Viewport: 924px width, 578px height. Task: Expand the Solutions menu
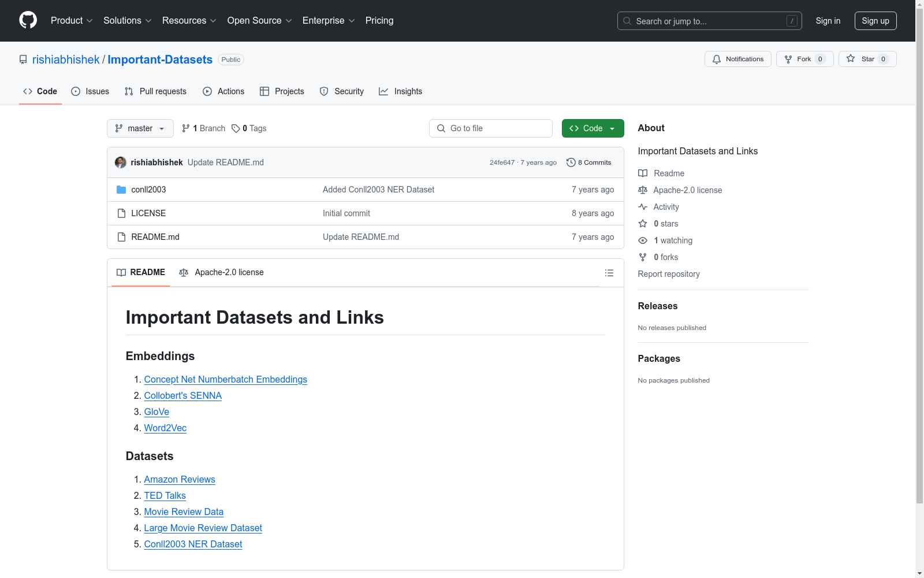tap(128, 21)
